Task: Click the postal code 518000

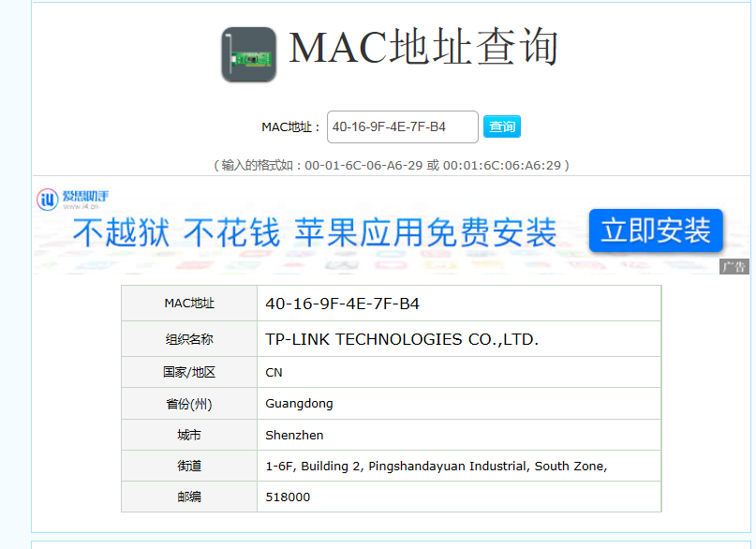Action: pyautogui.click(x=288, y=497)
